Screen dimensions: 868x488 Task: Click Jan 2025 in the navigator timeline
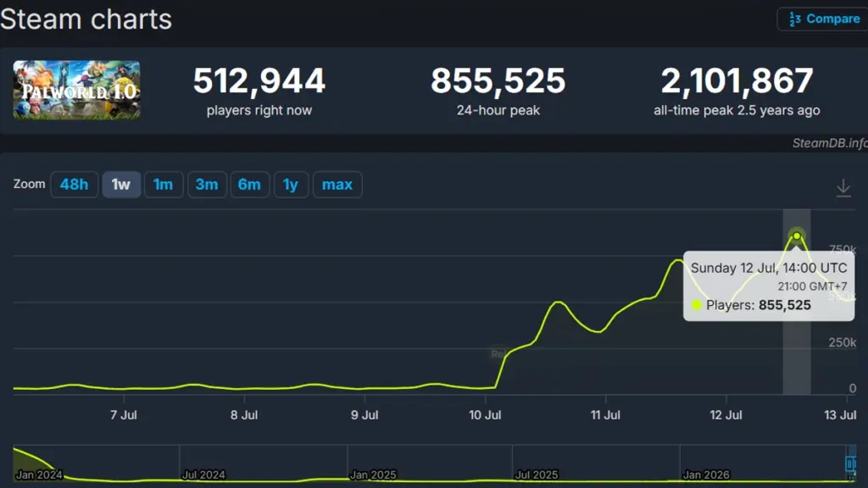tap(373, 474)
